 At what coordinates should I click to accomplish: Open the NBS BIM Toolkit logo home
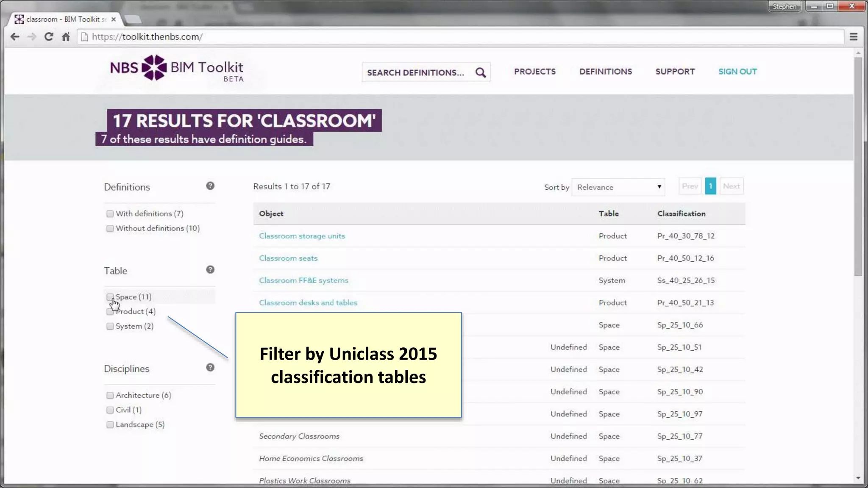(x=177, y=68)
